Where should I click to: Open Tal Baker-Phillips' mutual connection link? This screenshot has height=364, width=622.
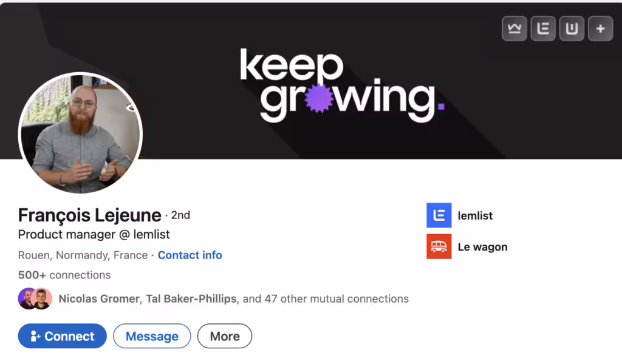click(x=191, y=298)
